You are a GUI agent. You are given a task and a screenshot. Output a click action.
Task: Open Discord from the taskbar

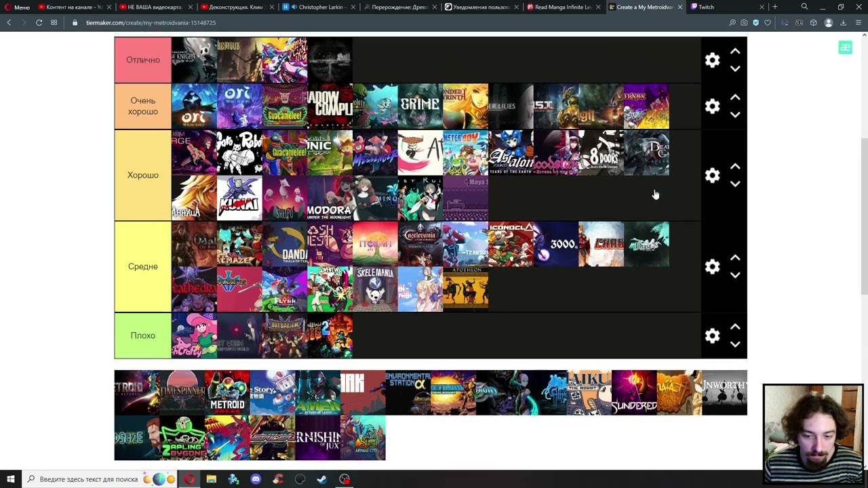(256, 479)
